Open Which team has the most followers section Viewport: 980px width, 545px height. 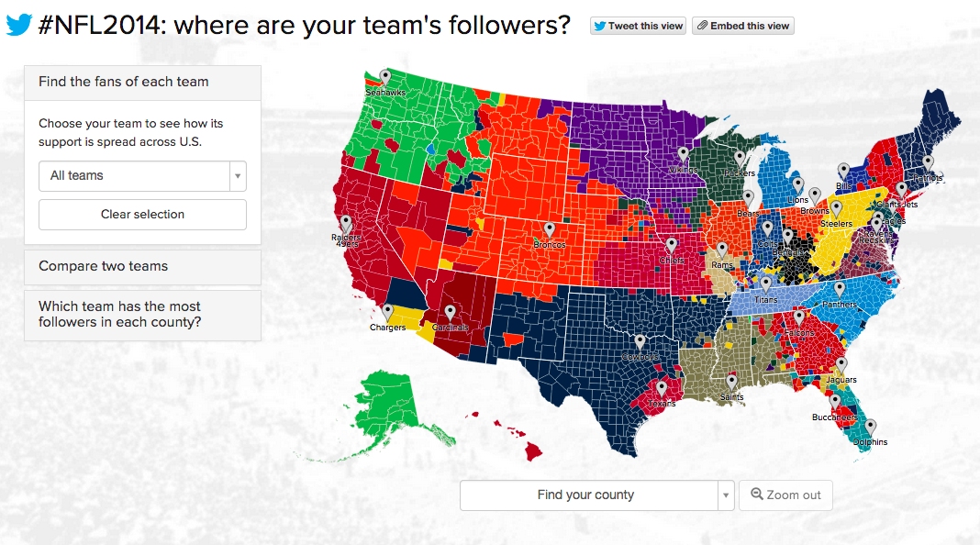[x=142, y=315]
